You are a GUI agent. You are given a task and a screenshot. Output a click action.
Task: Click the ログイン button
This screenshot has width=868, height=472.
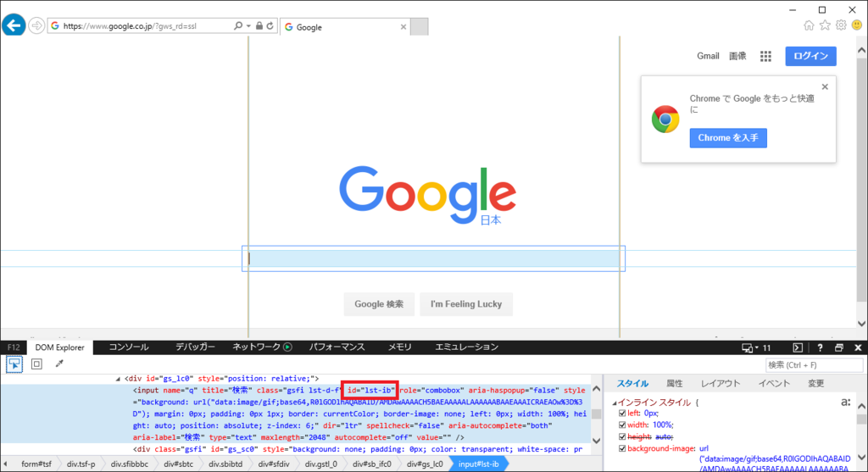(x=810, y=56)
